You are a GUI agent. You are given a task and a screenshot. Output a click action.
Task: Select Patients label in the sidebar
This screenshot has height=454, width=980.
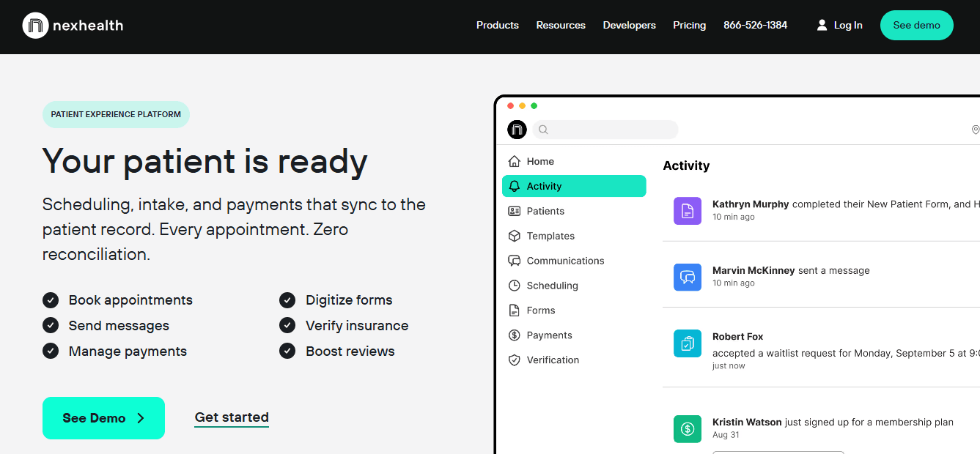(545, 211)
